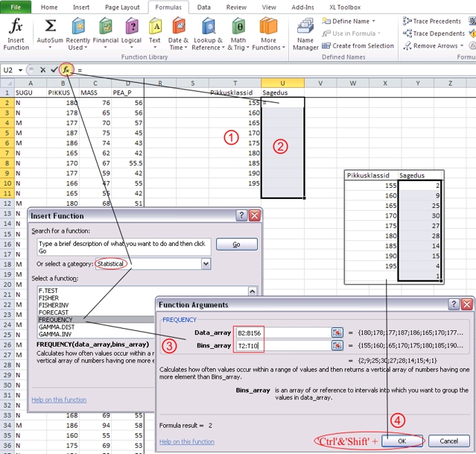Click the fx button in formula bar

click(67, 69)
